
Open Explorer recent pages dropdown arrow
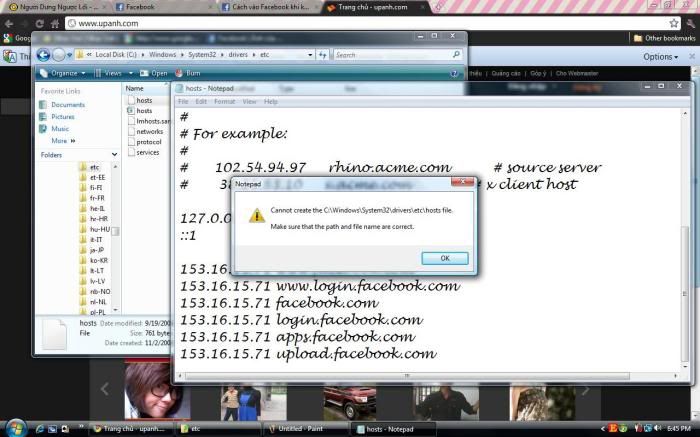click(x=69, y=55)
